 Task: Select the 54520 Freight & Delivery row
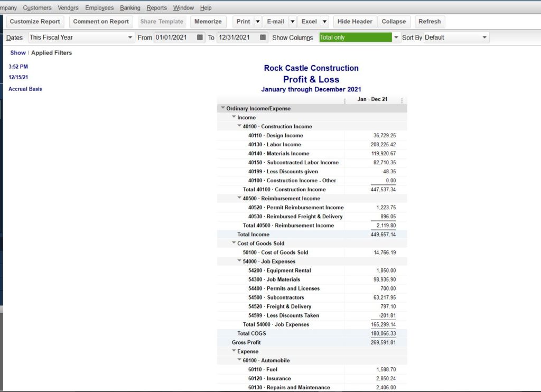click(312, 306)
